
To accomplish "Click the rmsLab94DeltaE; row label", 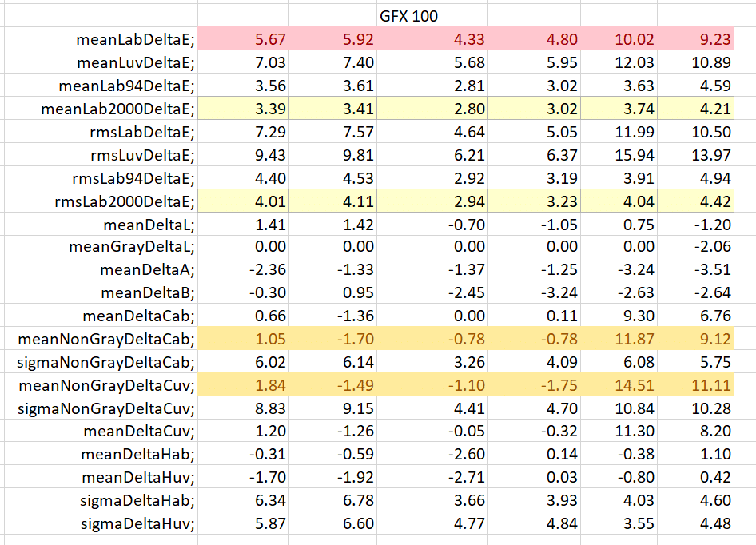I will pyautogui.click(x=133, y=178).
